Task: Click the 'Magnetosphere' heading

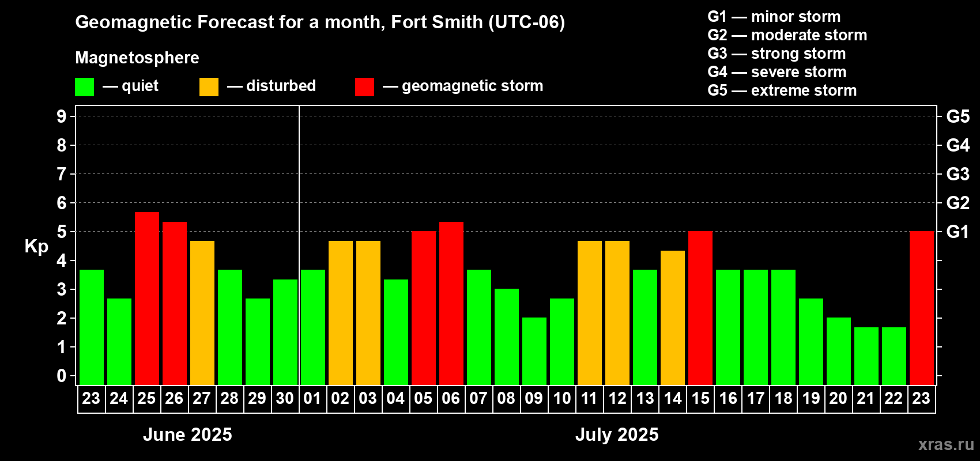Action: [x=137, y=58]
